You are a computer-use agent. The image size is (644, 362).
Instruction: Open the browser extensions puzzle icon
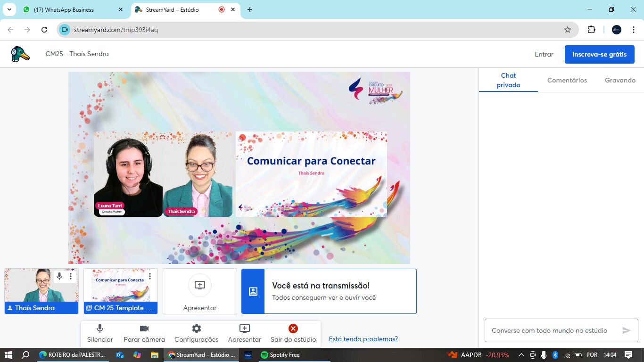coord(591,30)
